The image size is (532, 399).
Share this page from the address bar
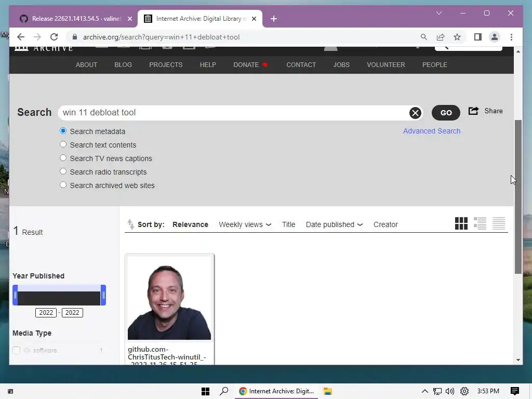pyautogui.click(x=441, y=37)
